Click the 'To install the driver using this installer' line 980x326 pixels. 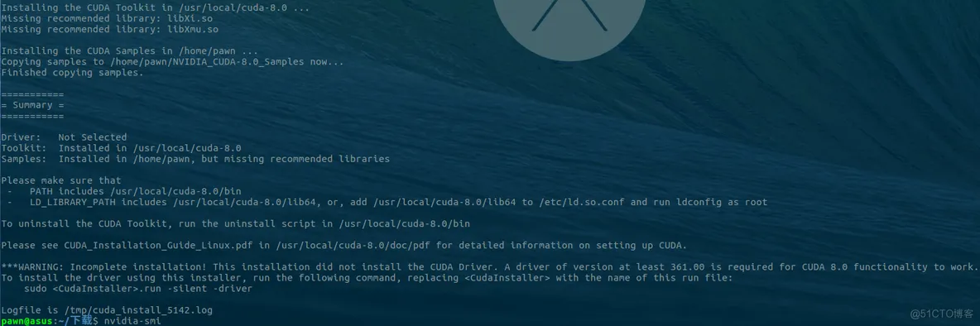tap(367, 277)
